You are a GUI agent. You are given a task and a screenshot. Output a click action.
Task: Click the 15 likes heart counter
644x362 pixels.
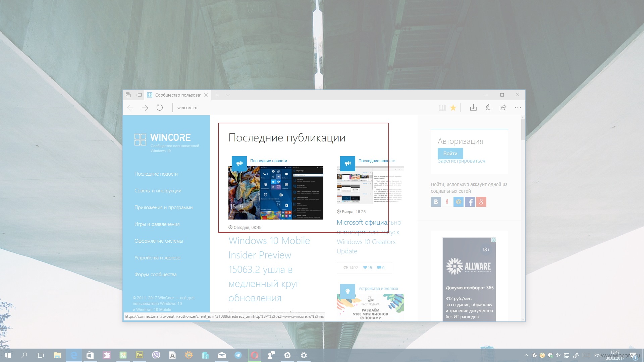(x=368, y=268)
